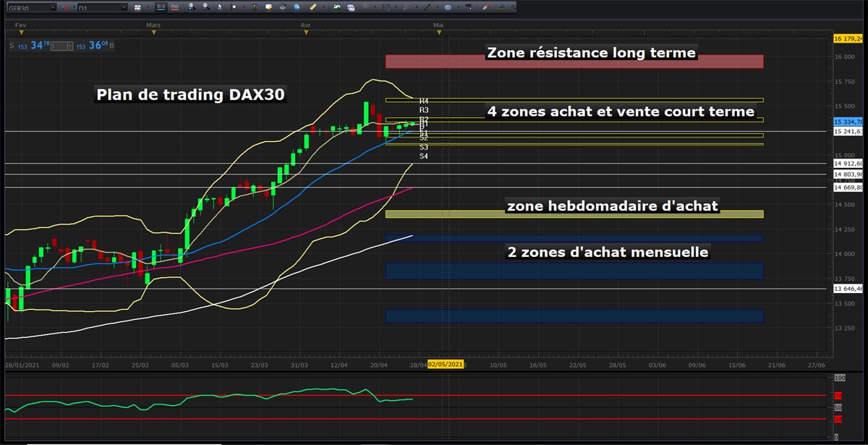868x445 pixels.
Task: Open the D1 timeframe dropdown
Action: [102, 7]
